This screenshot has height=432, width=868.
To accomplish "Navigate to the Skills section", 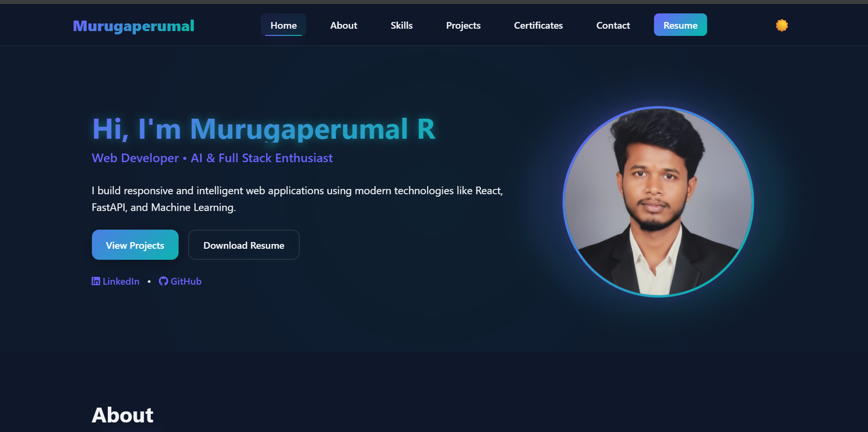I will (x=401, y=25).
